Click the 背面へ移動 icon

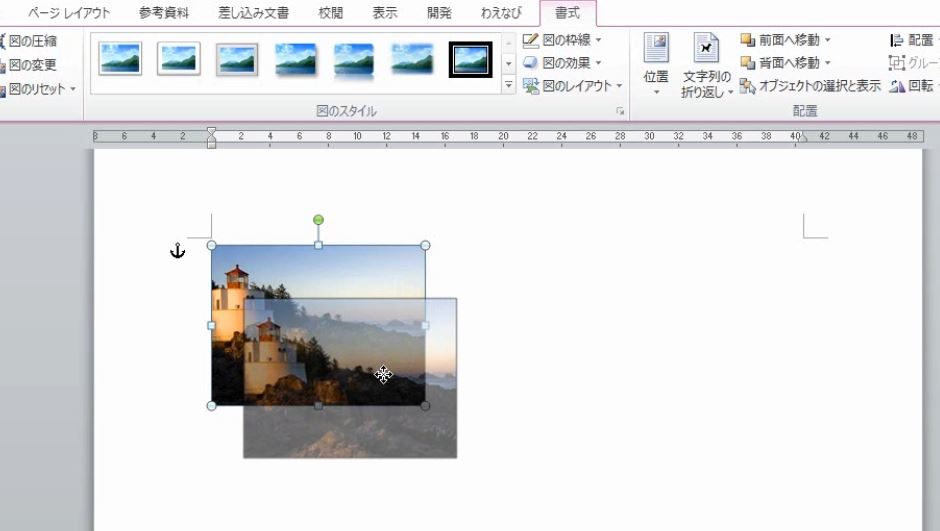(x=748, y=63)
